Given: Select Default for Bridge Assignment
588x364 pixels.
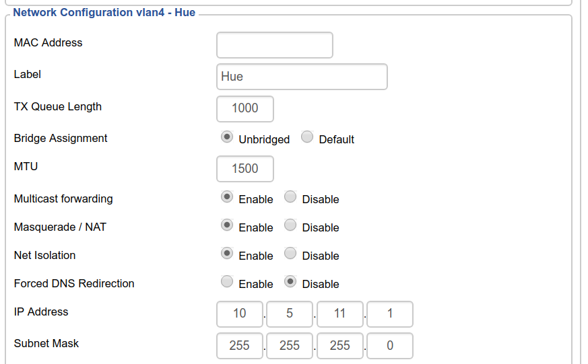Looking at the screenshot, I should [307, 137].
